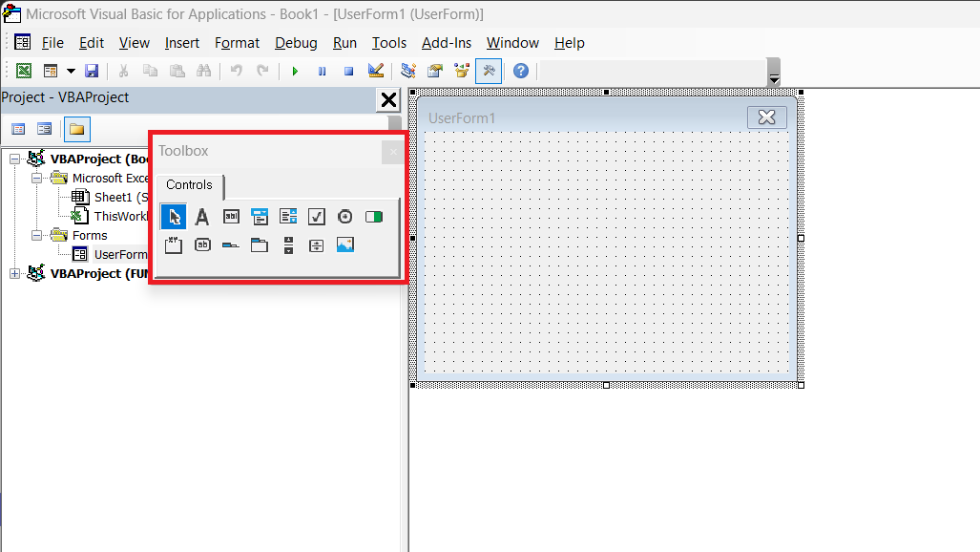Open Visual Basic Help question-mark icon

coord(521,71)
